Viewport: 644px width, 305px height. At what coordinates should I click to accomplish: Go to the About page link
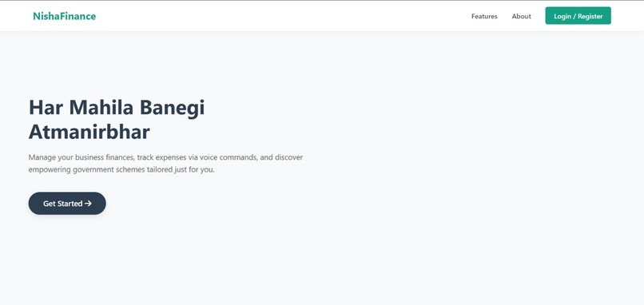coord(521,17)
